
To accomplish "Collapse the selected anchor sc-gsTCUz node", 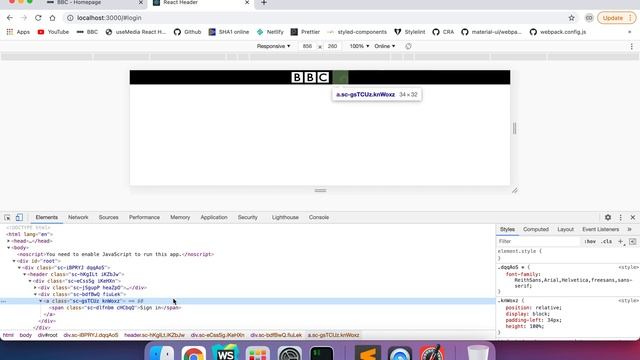I will 40,301.
